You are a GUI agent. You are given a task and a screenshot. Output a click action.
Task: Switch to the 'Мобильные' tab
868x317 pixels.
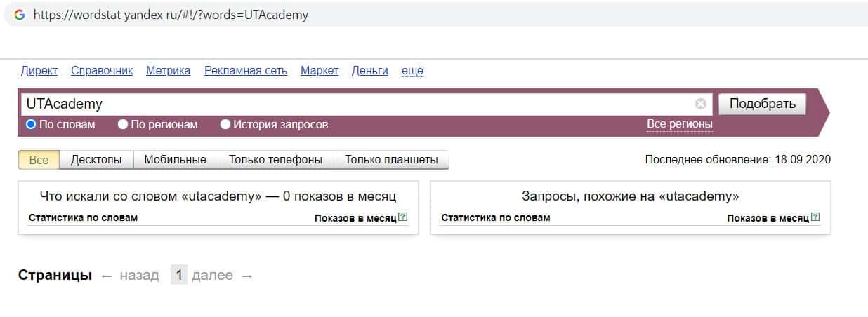pyautogui.click(x=175, y=160)
